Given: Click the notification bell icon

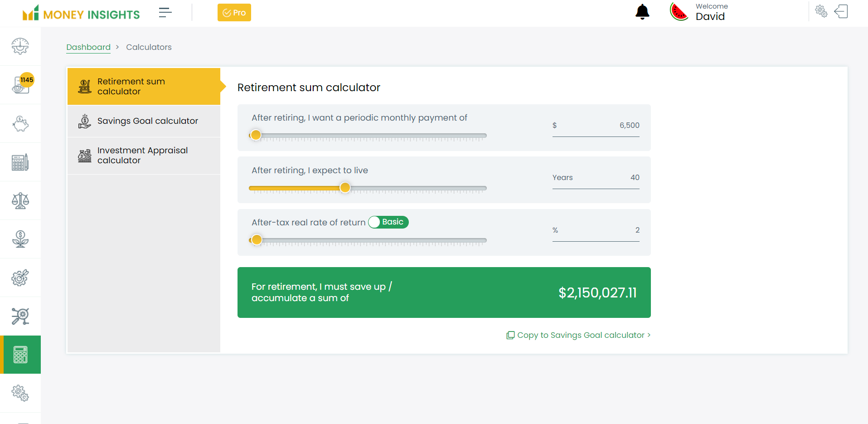Looking at the screenshot, I should (642, 12).
